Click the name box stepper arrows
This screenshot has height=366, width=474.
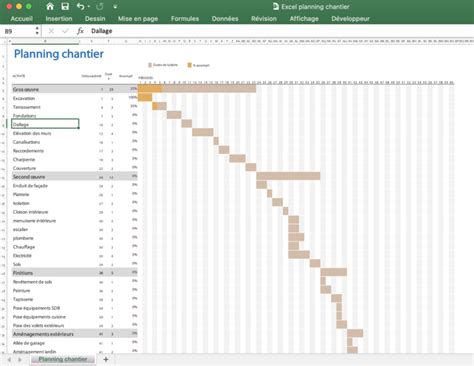(37, 31)
